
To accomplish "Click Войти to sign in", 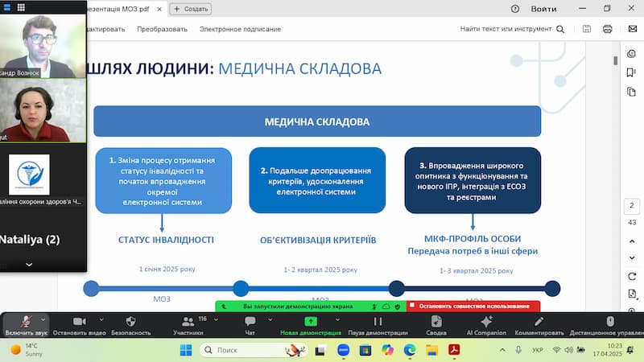I will pyautogui.click(x=543, y=9).
